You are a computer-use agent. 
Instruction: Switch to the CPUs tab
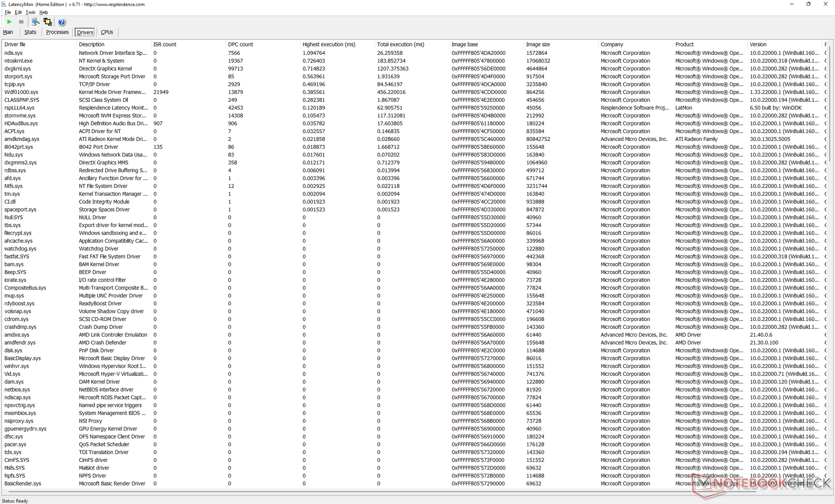[x=107, y=32]
